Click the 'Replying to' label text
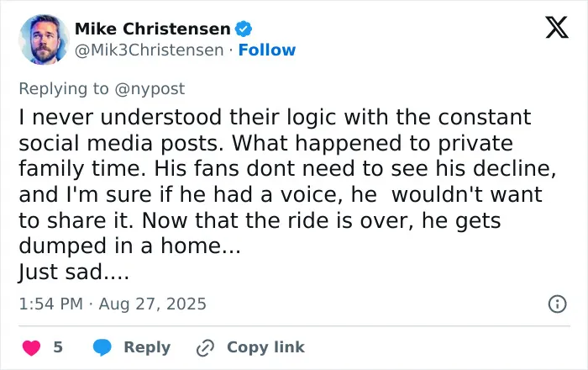The width and height of the screenshot is (588, 370). pyautogui.click(x=64, y=89)
